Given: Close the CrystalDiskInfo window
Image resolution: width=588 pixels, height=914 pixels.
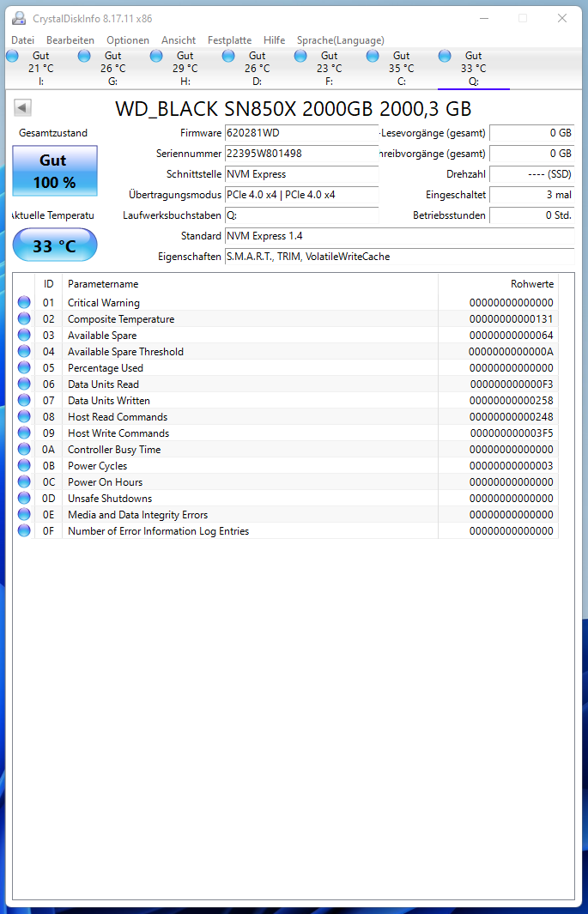Looking at the screenshot, I should (x=561, y=18).
